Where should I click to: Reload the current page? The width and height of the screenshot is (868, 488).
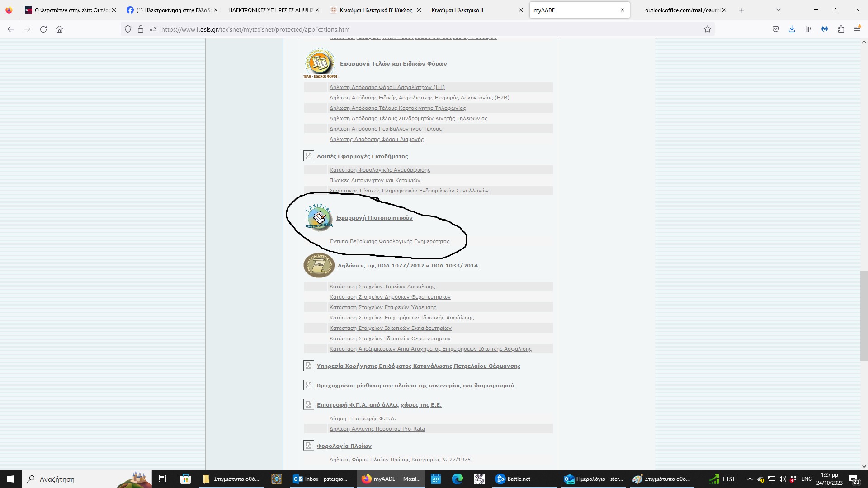pos(43,29)
